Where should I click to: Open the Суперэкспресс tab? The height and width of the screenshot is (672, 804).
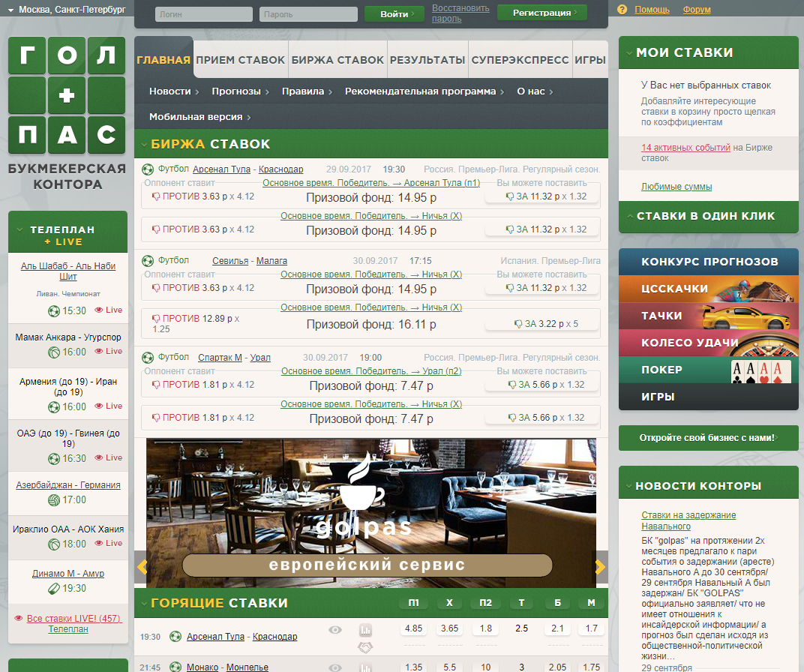pos(520,59)
